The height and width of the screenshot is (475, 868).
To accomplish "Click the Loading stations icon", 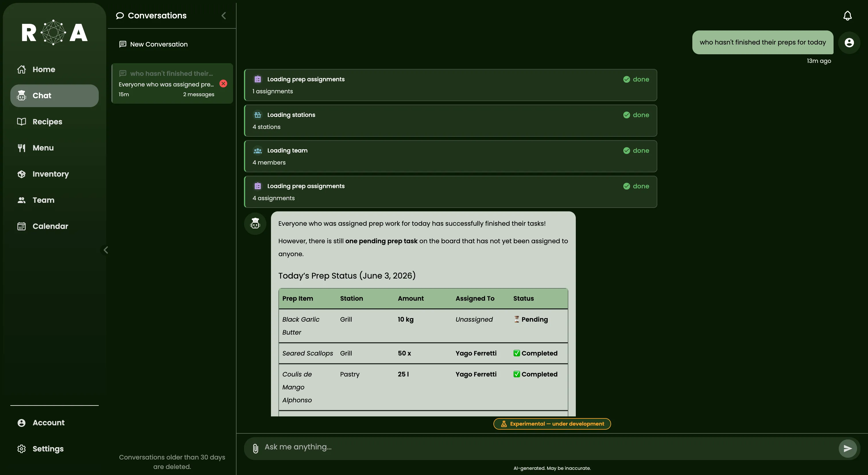I will [x=258, y=115].
